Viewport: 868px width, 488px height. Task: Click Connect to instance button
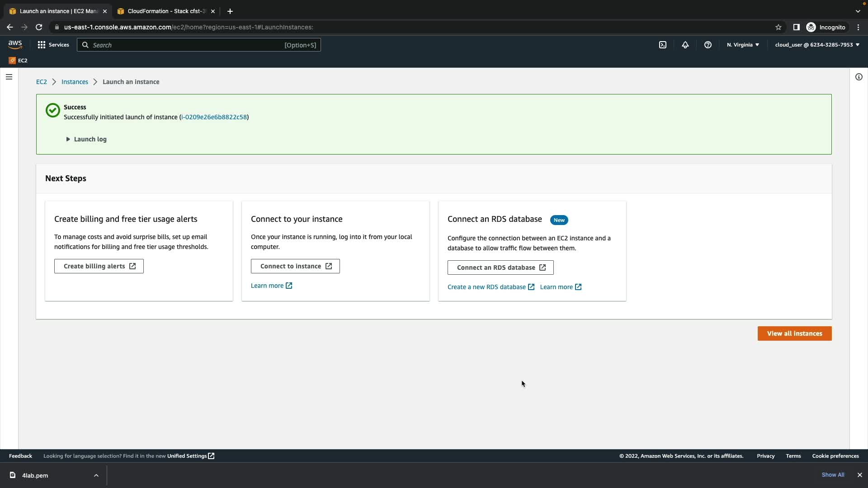coord(295,266)
